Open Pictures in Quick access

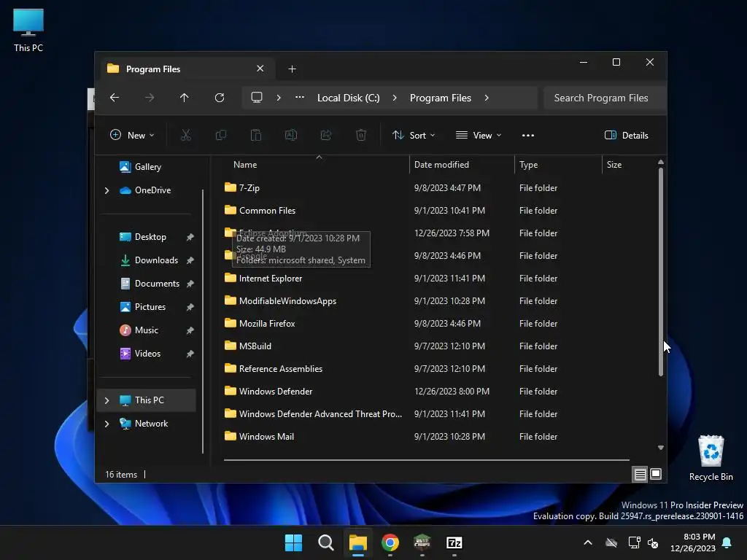pyautogui.click(x=150, y=307)
